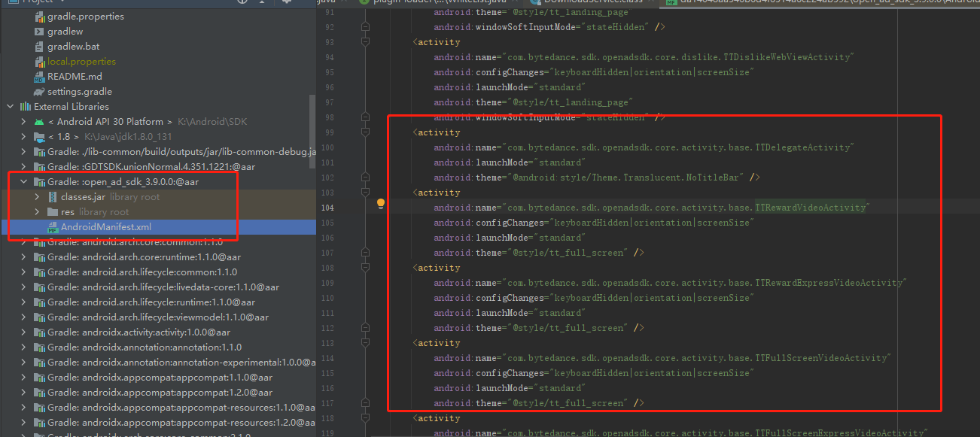The image size is (980, 437).
Task: Click the classes.jar archive icon
Action: [53, 197]
